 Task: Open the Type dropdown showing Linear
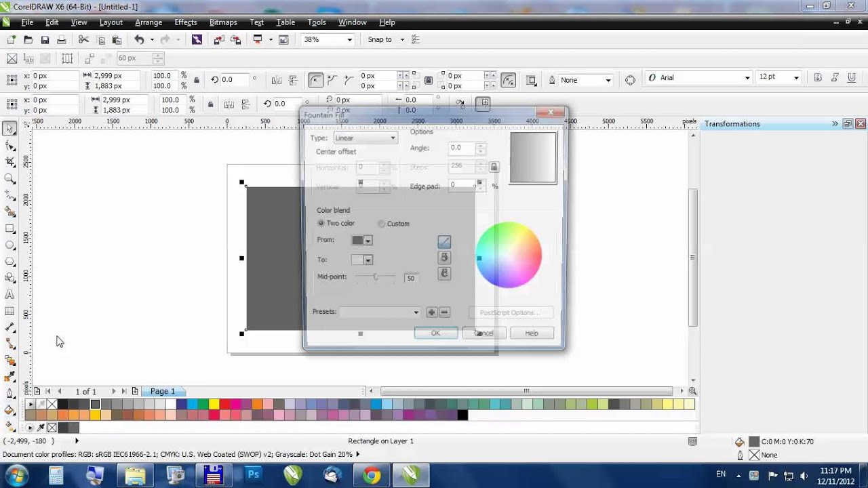coord(365,138)
